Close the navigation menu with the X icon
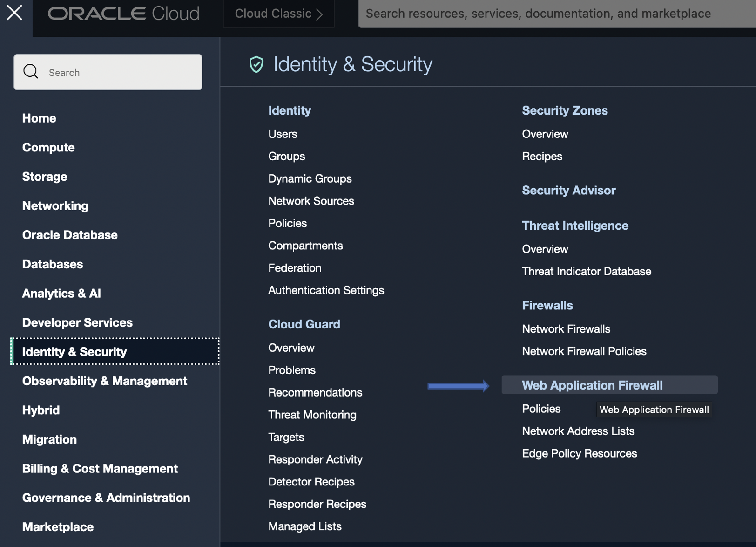The width and height of the screenshot is (756, 547). (x=14, y=13)
